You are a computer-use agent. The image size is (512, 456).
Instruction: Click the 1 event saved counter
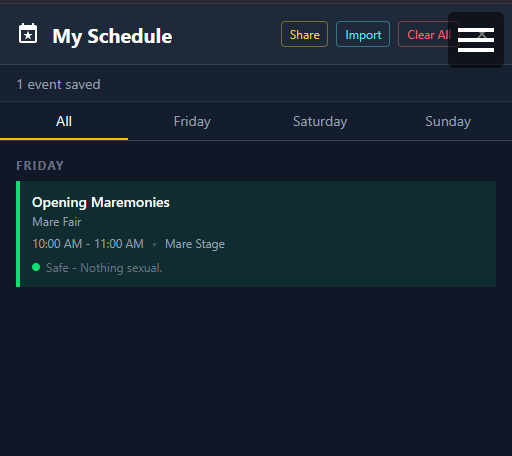click(58, 84)
